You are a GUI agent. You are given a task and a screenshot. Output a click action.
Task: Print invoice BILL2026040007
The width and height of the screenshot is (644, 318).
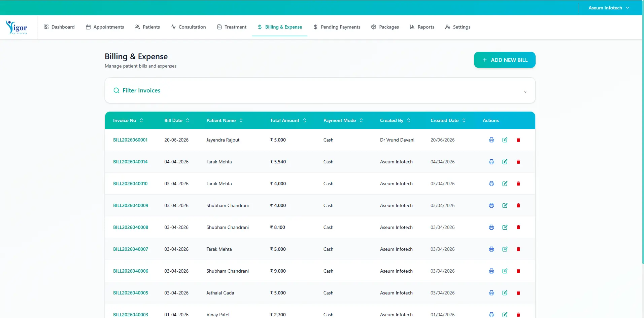coord(491,249)
